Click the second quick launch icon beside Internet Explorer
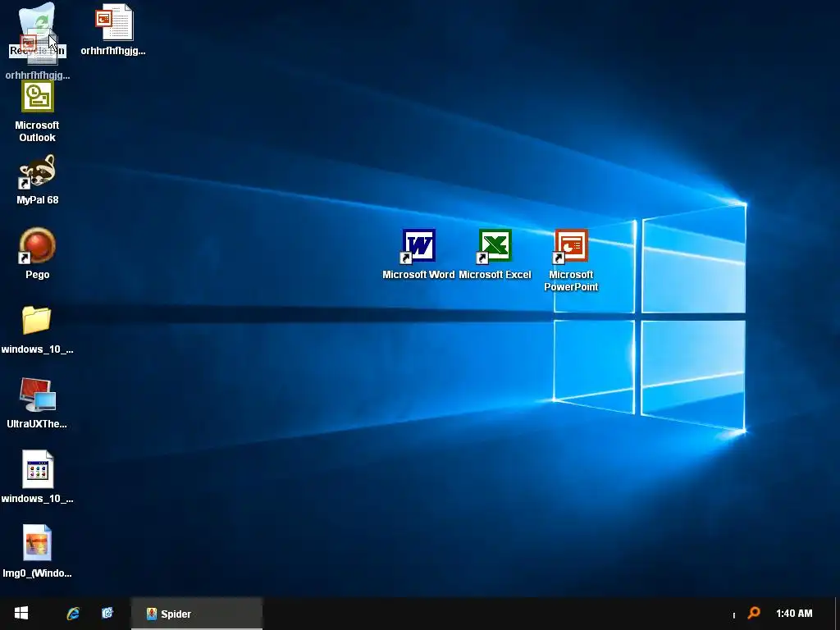 107,613
